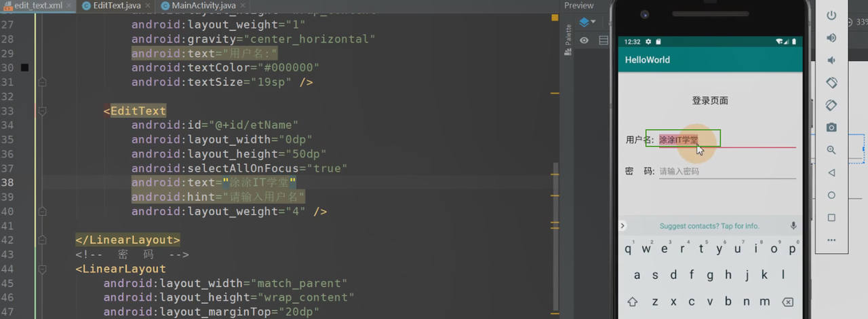Viewport: 868px width, 319px height.
Task: Tap the 'q' key on keyboard
Action: pos(629,249)
